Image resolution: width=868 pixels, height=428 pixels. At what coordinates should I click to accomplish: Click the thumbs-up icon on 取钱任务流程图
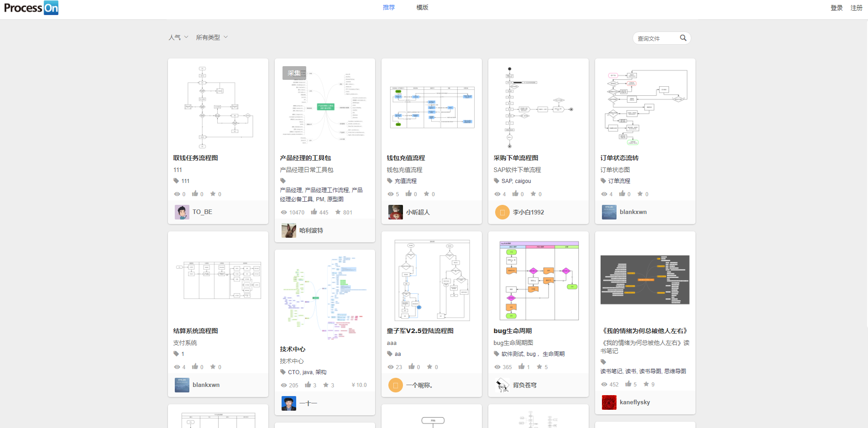(x=195, y=193)
